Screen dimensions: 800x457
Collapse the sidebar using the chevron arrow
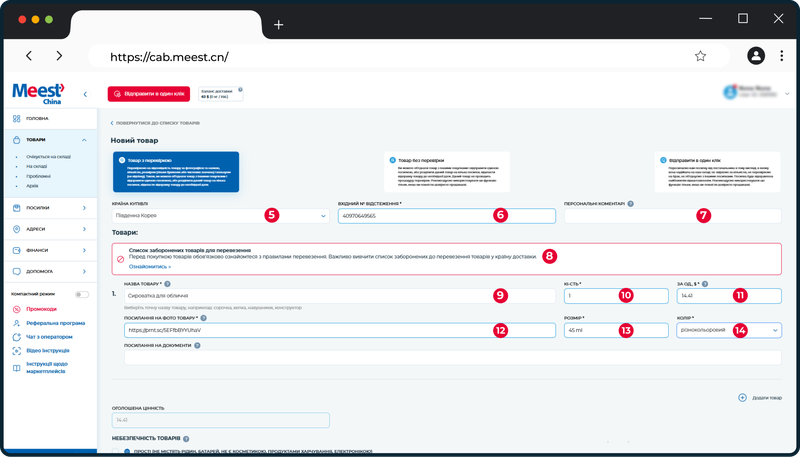tap(85, 94)
